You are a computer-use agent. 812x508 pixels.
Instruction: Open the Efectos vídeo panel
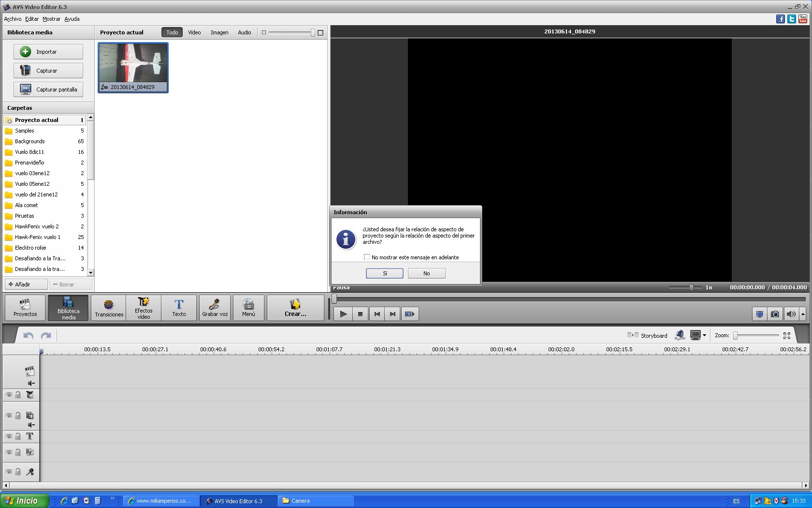tap(144, 308)
